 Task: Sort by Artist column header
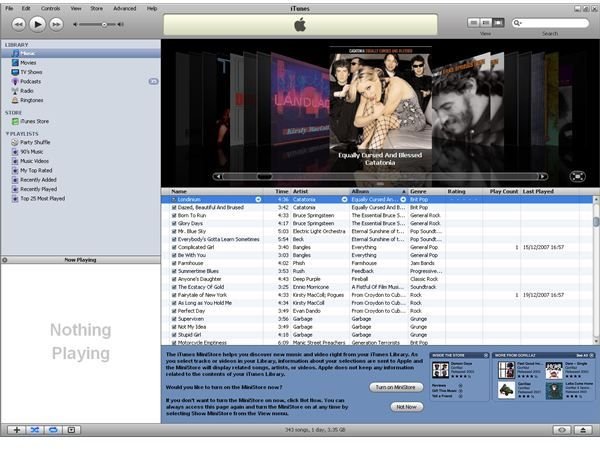point(320,191)
